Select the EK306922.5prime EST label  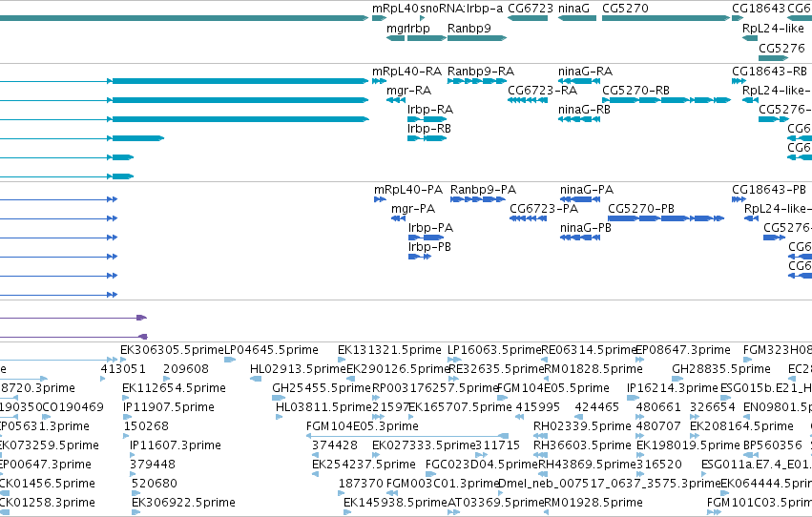(183, 504)
